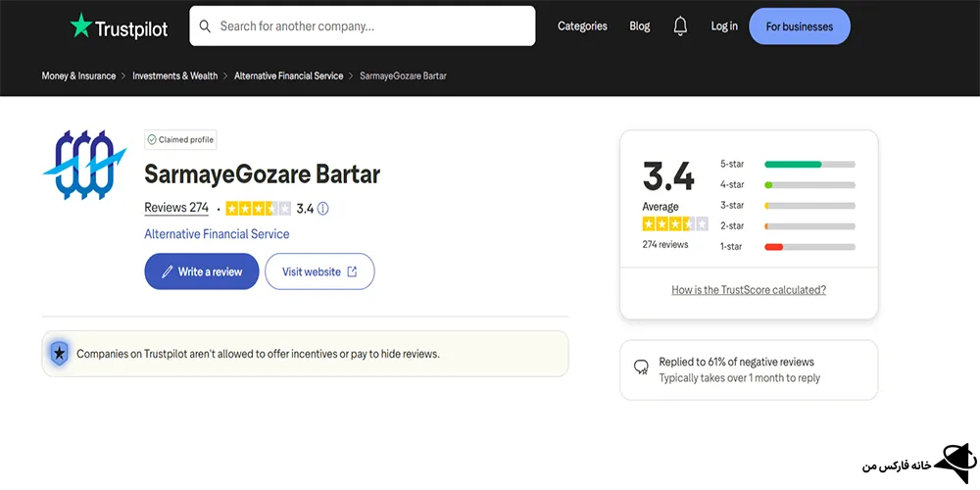The height and width of the screenshot is (490, 980).
Task: Filter reviews by 5-star bar
Action: tap(808, 164)
